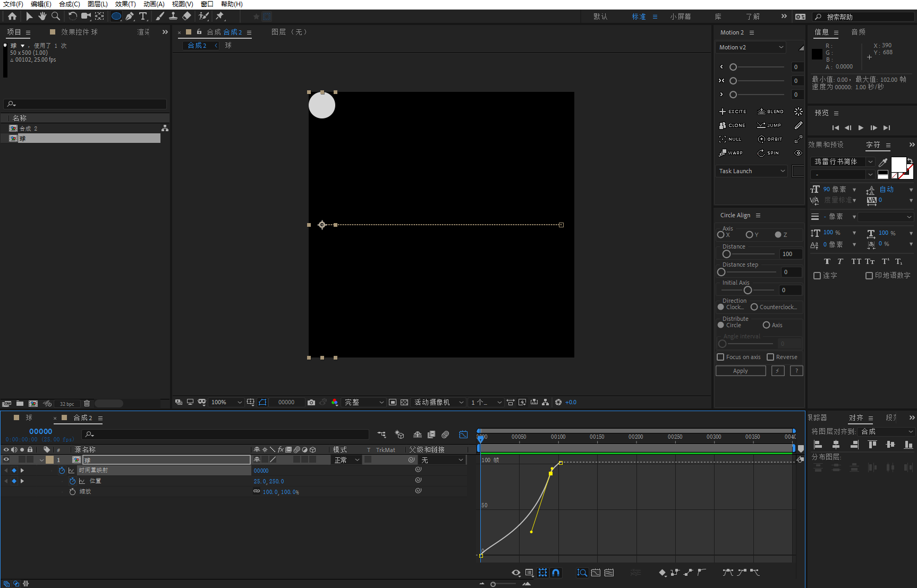Select the Y axis radio button
Viewport: 917px width, 588px height.
click(x=749, y=235)
